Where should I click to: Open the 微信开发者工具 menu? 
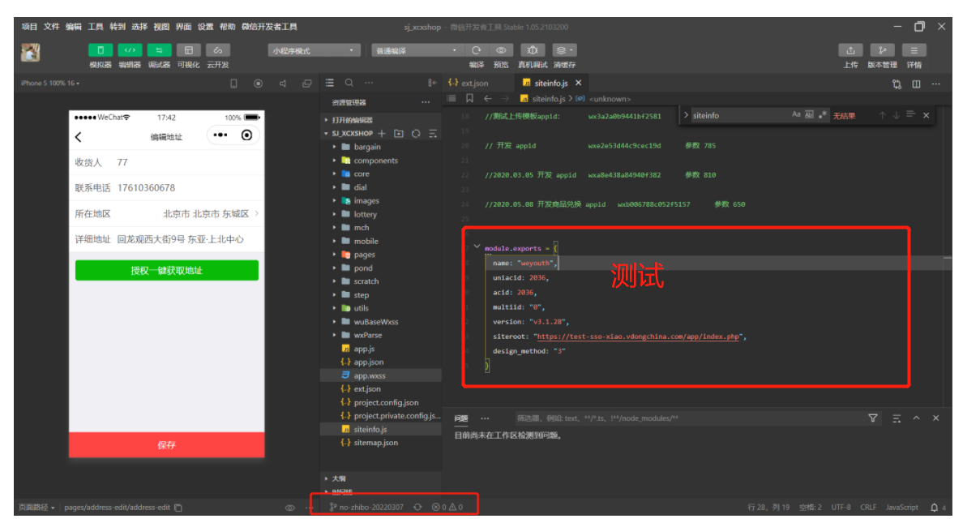click(269, 27)
